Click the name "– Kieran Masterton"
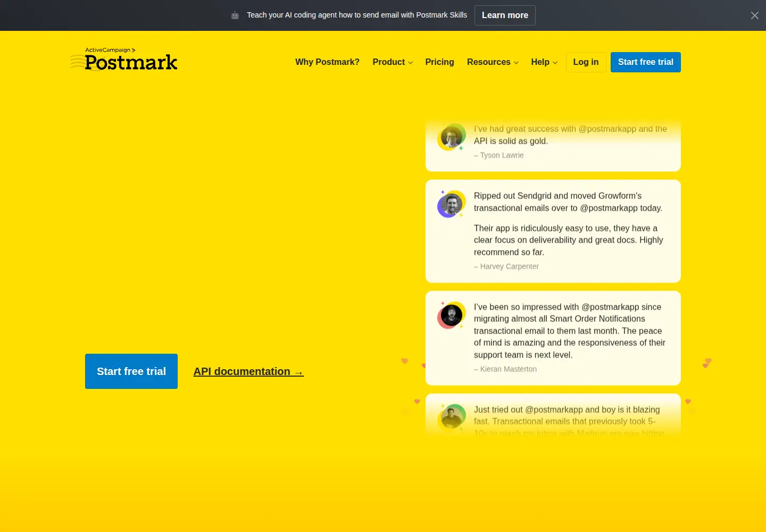766x532 pixels. pyautogui.click(x=505, y=369)
